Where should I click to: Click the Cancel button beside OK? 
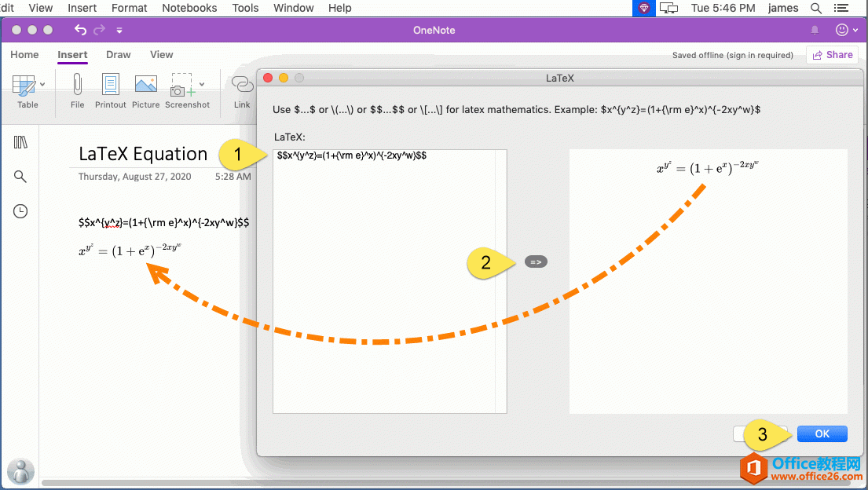(760, 434)
